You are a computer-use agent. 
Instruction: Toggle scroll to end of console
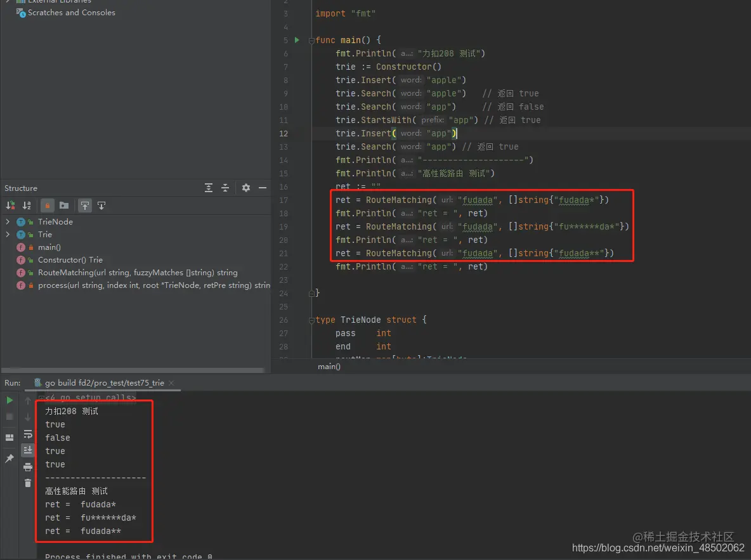tap(28, 450)
